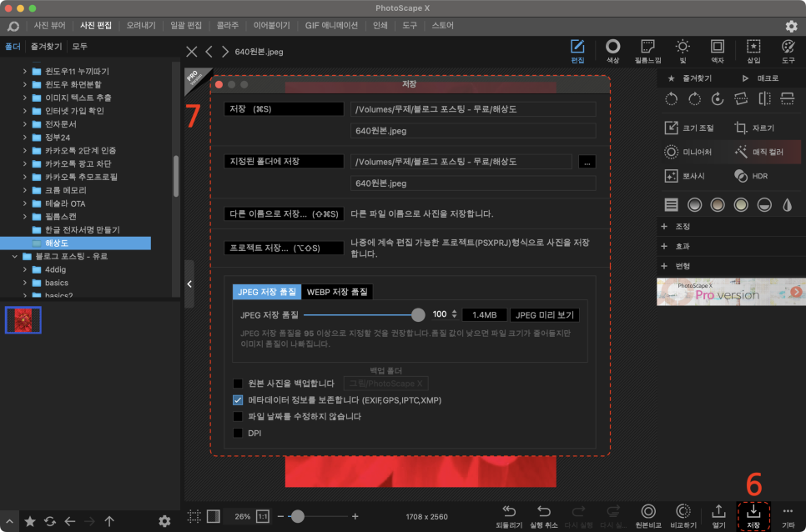Open 기타 more options icon
Image resolution: width=806 pixels, height=532 pixels.
point(788,516)
